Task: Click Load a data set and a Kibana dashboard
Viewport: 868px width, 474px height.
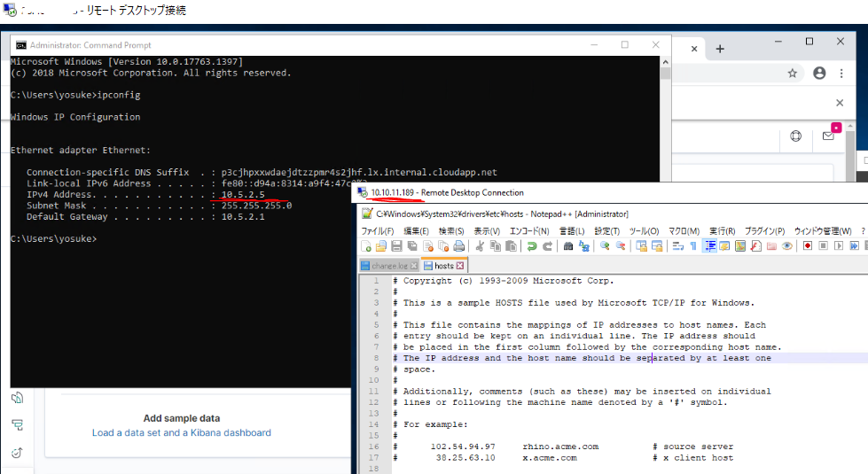Action: point(182,432)
